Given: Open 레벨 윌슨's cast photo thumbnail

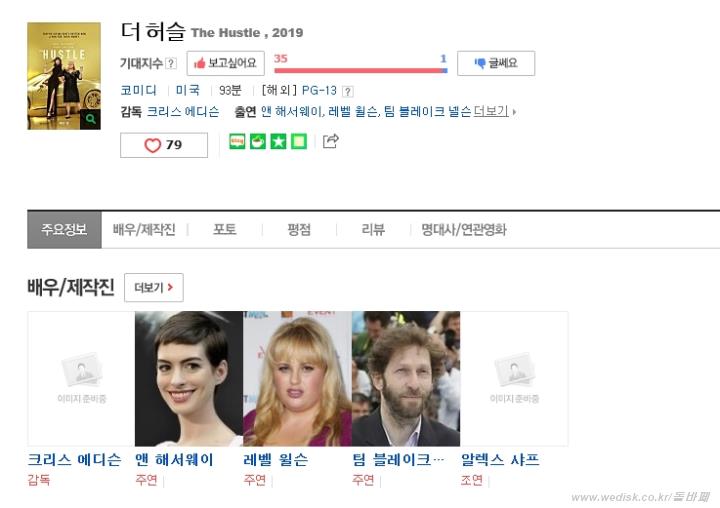Looking at the screenshot, I should click(x=297, y=379).
